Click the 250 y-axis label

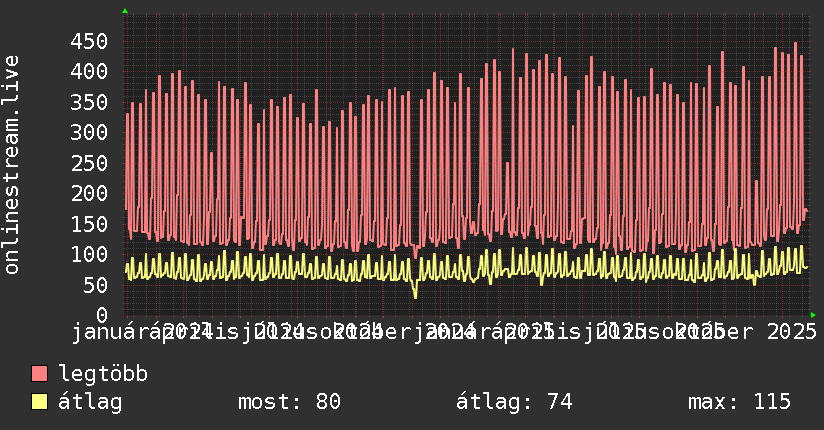tap(89, 163)
